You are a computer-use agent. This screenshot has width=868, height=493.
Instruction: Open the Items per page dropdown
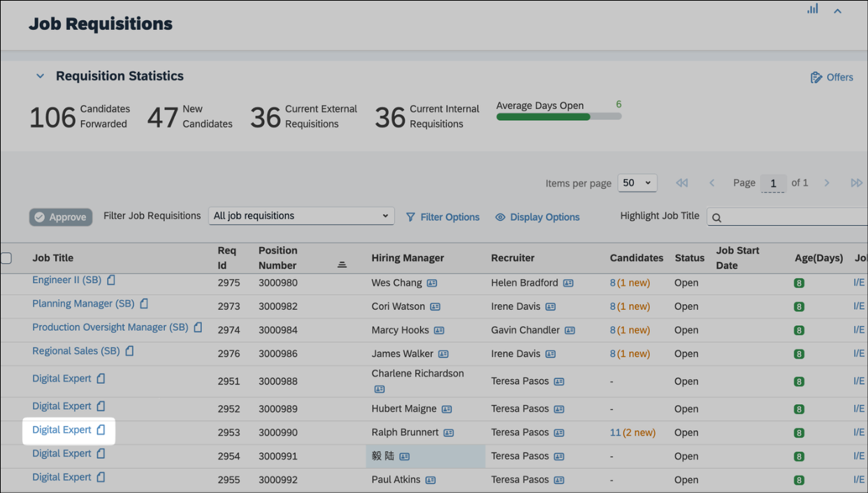(x=637, y=183)
